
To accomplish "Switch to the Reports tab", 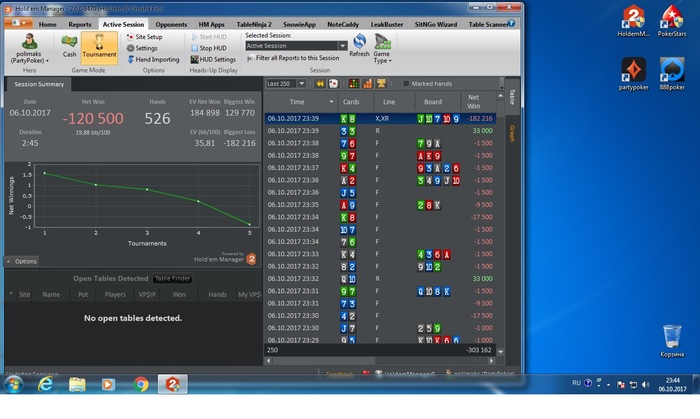I will (x=79, y=25).
